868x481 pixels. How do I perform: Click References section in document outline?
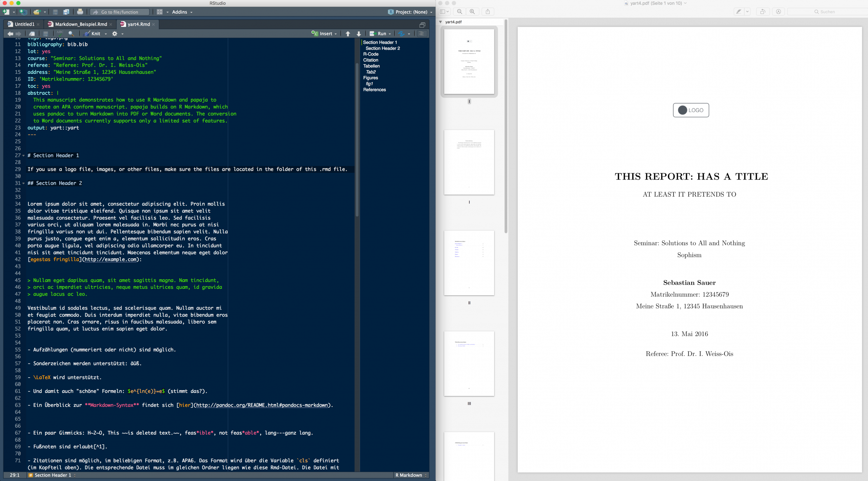[374, 89]
